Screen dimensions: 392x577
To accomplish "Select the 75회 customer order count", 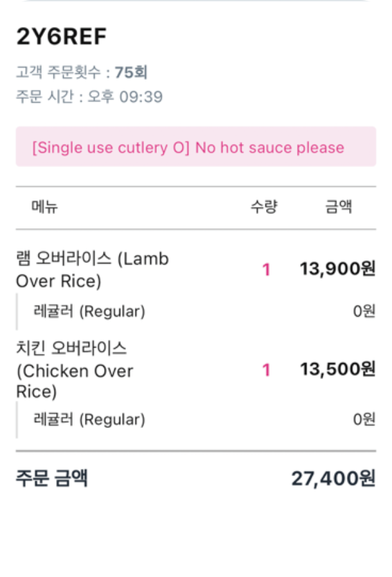I will pyautogui.click(x=131, y=72).
